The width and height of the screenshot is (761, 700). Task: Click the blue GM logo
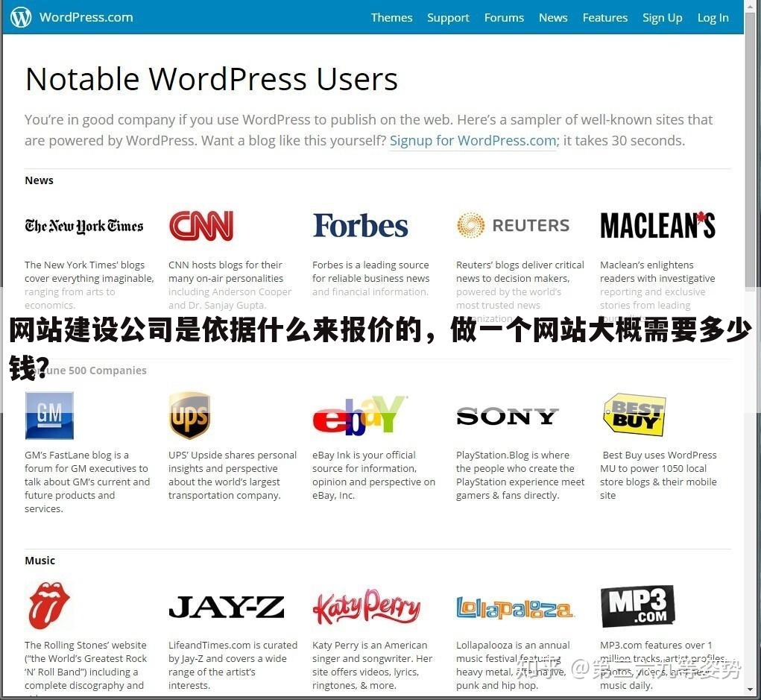click(49, 415)
